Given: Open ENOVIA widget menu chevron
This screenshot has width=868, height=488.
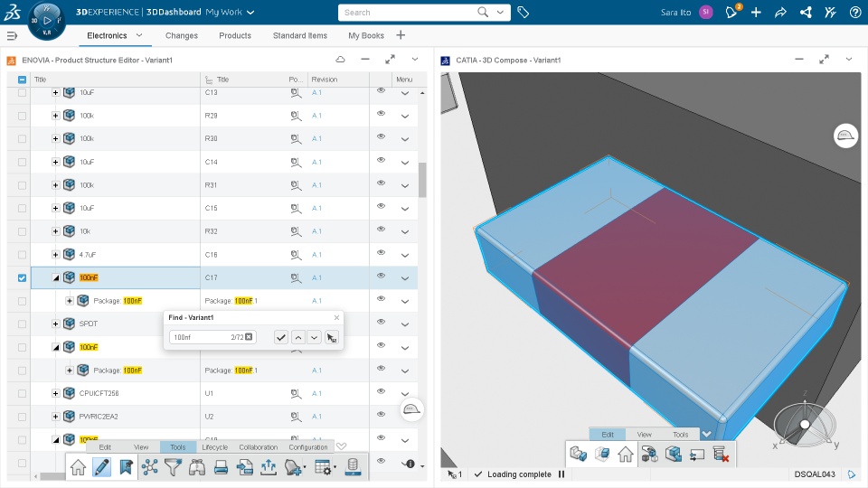Looking at the screenshot, I should (415, 60).
